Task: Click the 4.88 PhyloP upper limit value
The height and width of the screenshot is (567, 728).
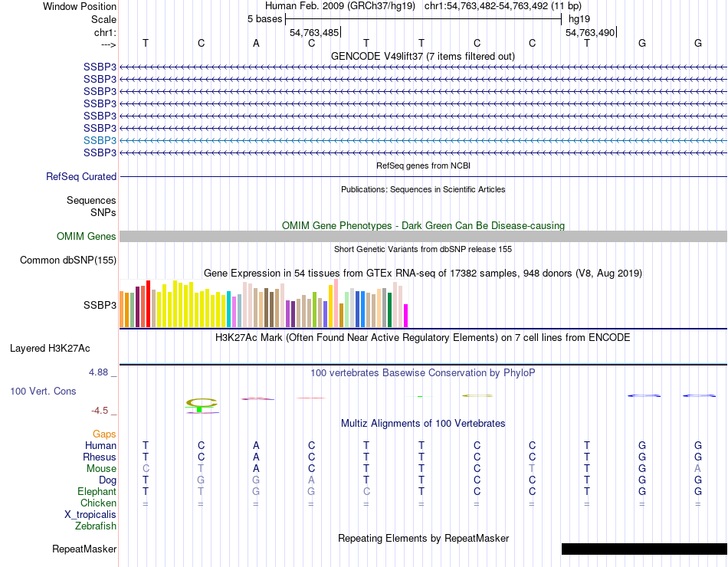Action: pyautogui.click(x=98, y=372)
